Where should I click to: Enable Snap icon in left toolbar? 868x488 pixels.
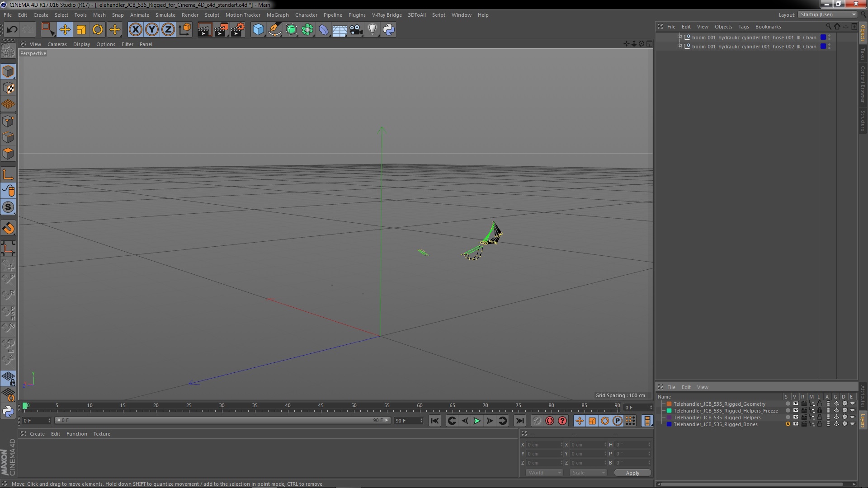(x=8, y=207)
